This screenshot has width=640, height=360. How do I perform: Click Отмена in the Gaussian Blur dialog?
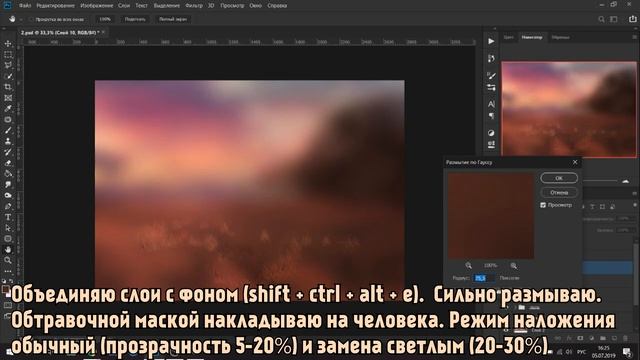[x=559, y=192]
